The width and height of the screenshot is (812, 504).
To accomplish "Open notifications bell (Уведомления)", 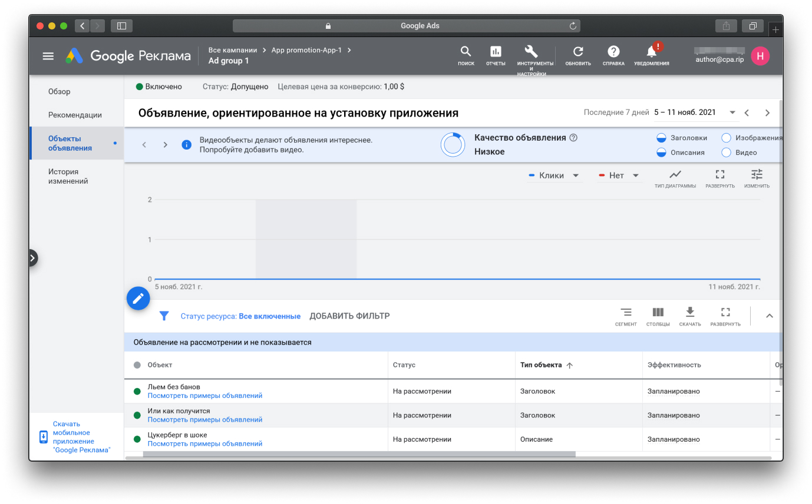I will (652, 55).
